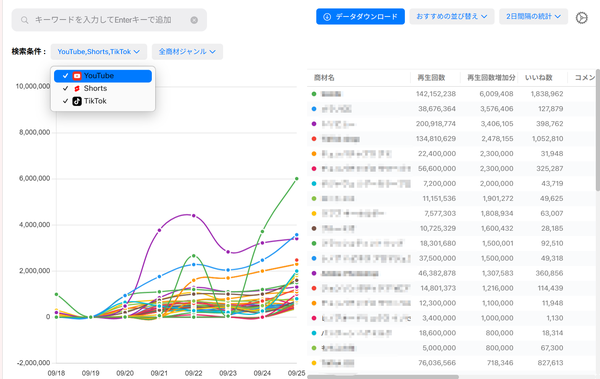Click the Shorts logo icon in the list
This screenshot has height=379, width=600.
(x=77, y=88)
